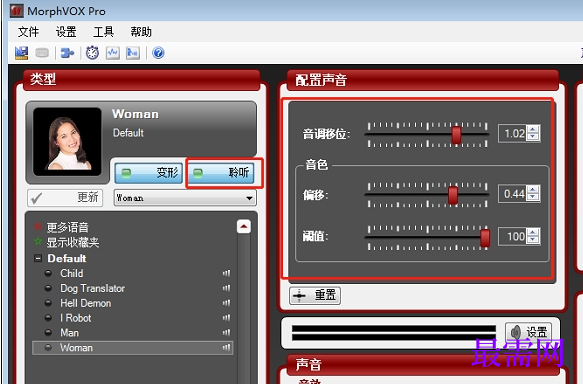Image resolution: width=583 pixels, height=384 pixels.
Task: Click the level bars icon on Woman row
Action: tap(226, 348)
